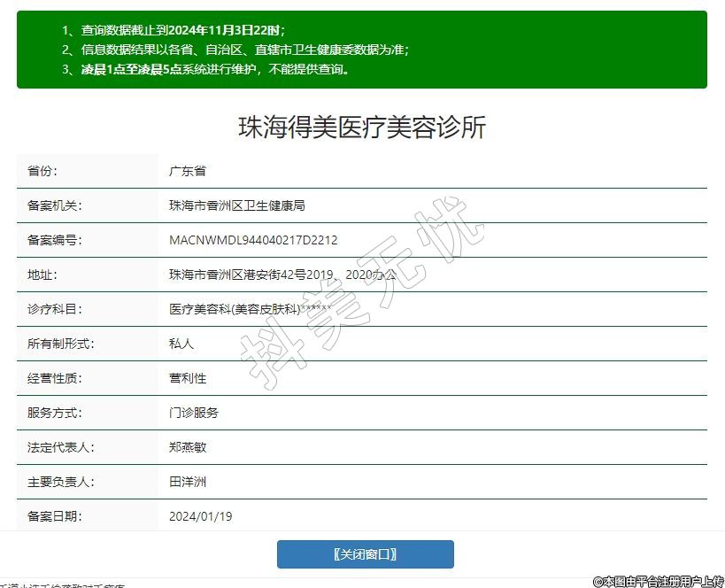
Task: Click the clinic title 珠海得美医疗美容诊所
Action: click(362, 127)
